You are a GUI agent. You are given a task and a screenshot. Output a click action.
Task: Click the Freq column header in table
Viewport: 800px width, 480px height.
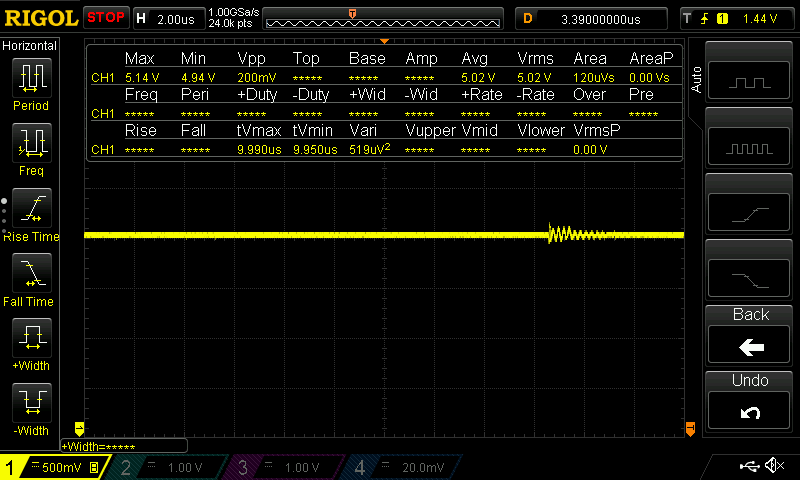point(141,95)
